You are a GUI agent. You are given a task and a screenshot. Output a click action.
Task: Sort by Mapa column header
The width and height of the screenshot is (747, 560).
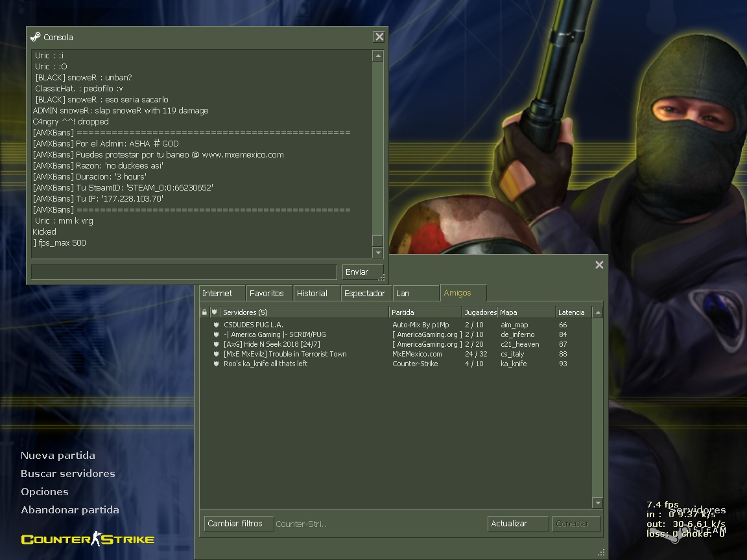click(x=527, y=312)
